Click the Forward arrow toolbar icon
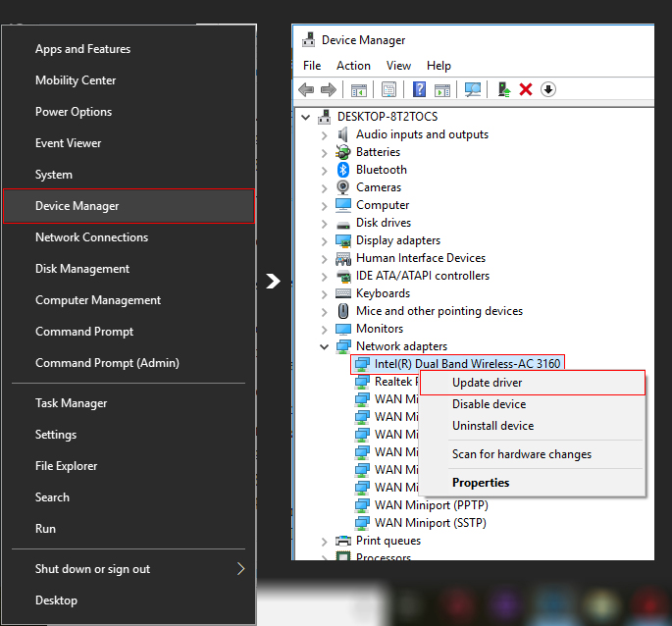 [329, 89]
